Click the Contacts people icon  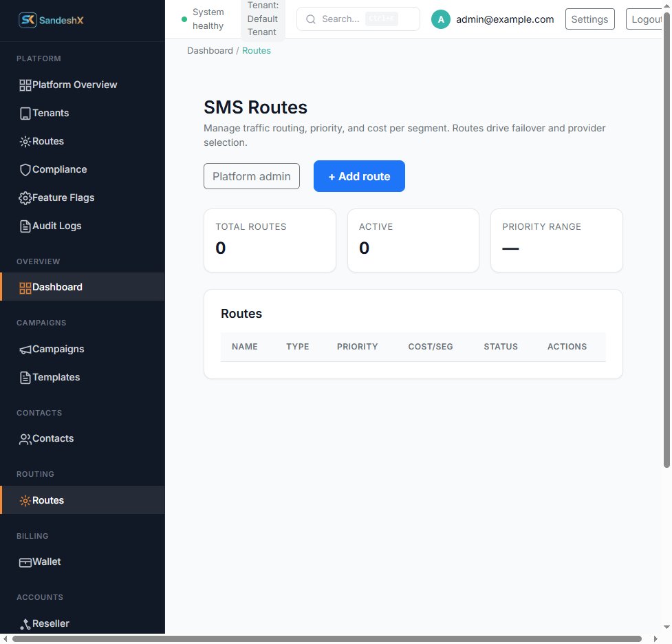coord(25,439)
